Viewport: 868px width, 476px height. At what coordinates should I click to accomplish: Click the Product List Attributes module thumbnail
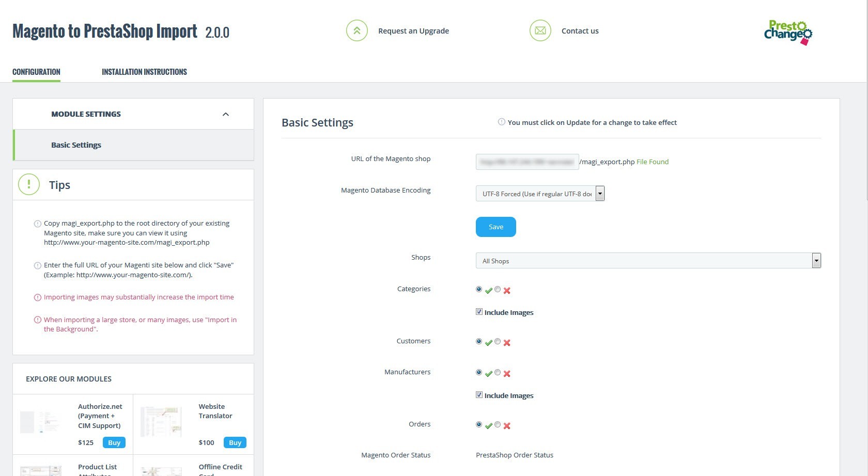(x=41, y=470)
